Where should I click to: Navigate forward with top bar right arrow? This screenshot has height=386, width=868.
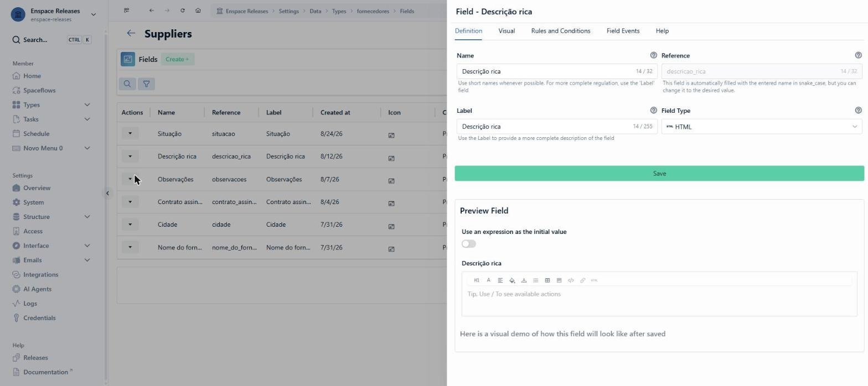click(x=167, y=11)
